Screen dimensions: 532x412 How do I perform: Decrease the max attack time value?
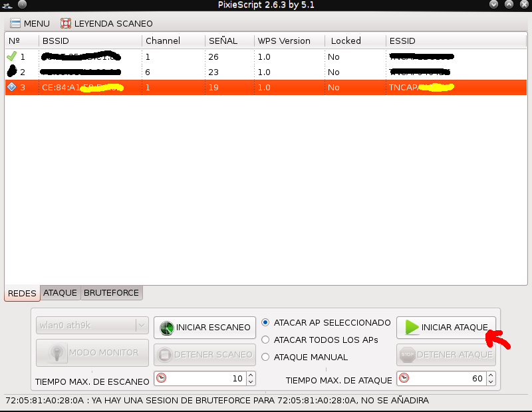click(491, 382)
